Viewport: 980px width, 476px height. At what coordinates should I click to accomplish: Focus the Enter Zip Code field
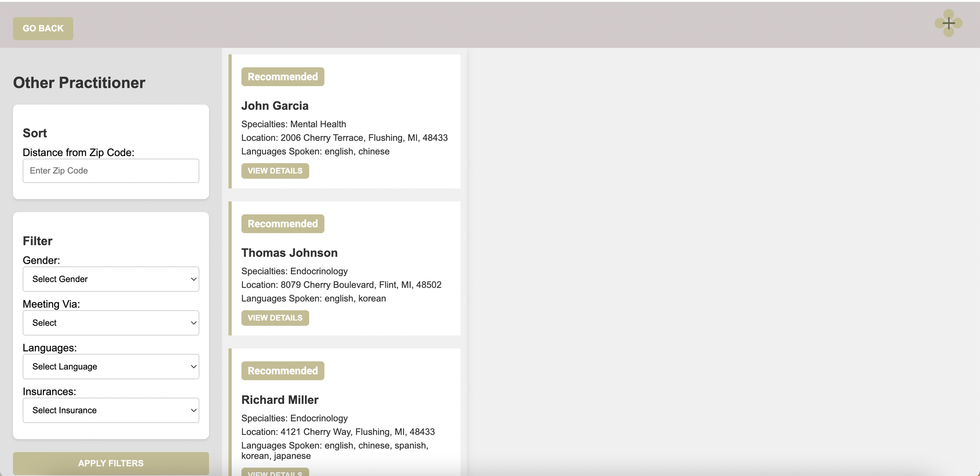tap(111, 171)
